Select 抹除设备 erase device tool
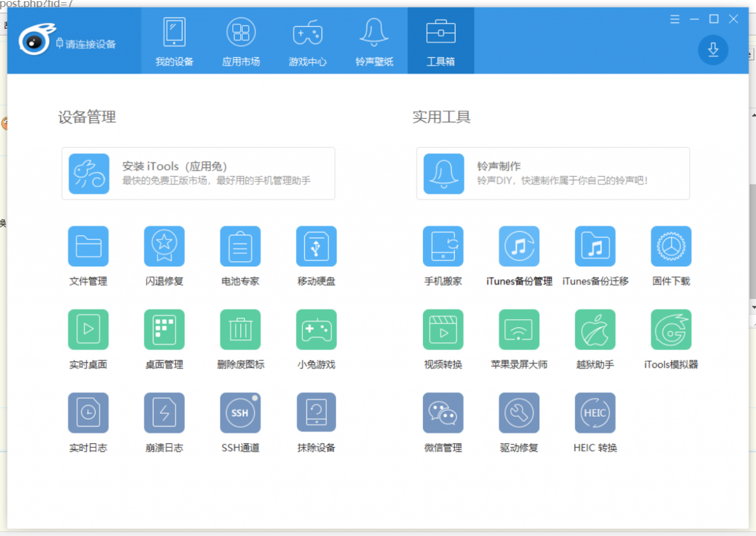This screenshot has height=536, width=756. (317, 413)
